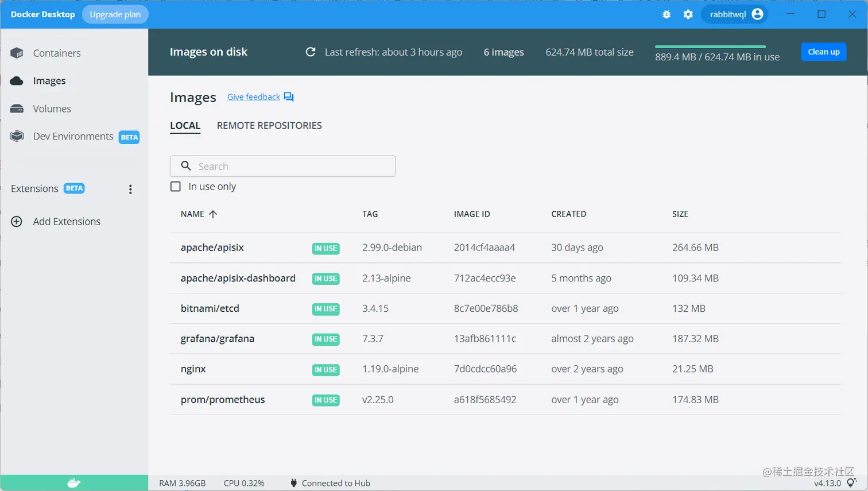Image resolution: width=868 pixels, height=491 pixels.
Task: Click the 6 images count
Action: point(503,52)
